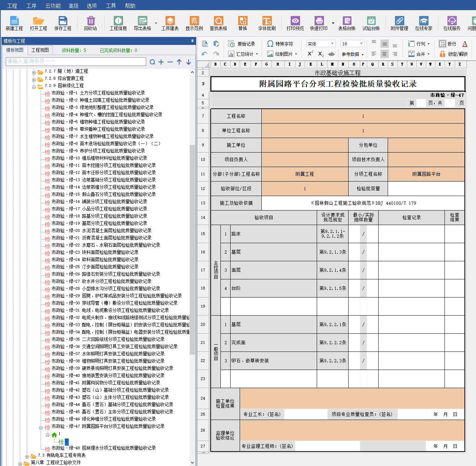Open 原始记录 original records
Viewport: 476px width, 466px height.
pyautogui.click(x=241, y=44)
